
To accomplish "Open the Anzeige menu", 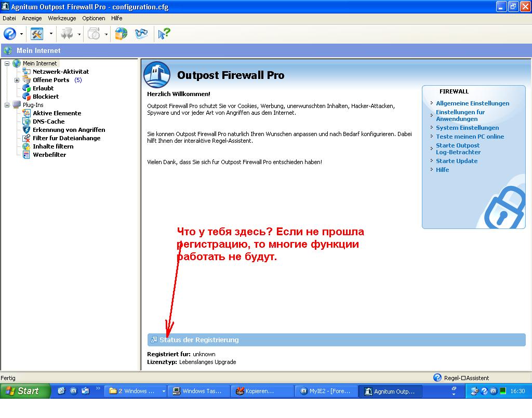I will (32, 18).
